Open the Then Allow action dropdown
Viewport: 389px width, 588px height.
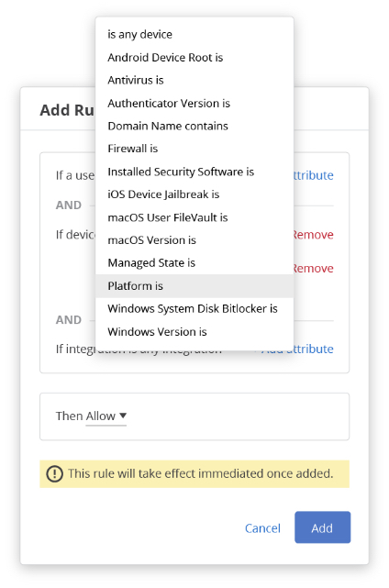click(106, 416)
